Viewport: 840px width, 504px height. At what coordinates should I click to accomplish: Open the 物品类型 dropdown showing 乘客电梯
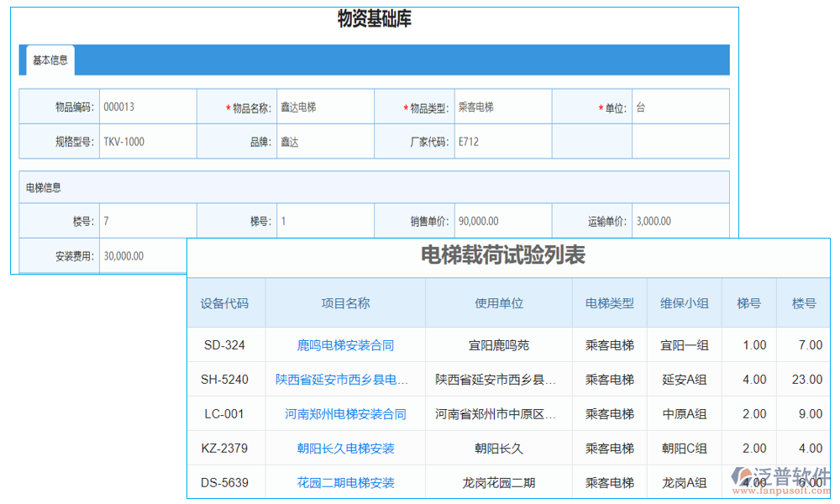pyautogui.click(x=500, y=107)
